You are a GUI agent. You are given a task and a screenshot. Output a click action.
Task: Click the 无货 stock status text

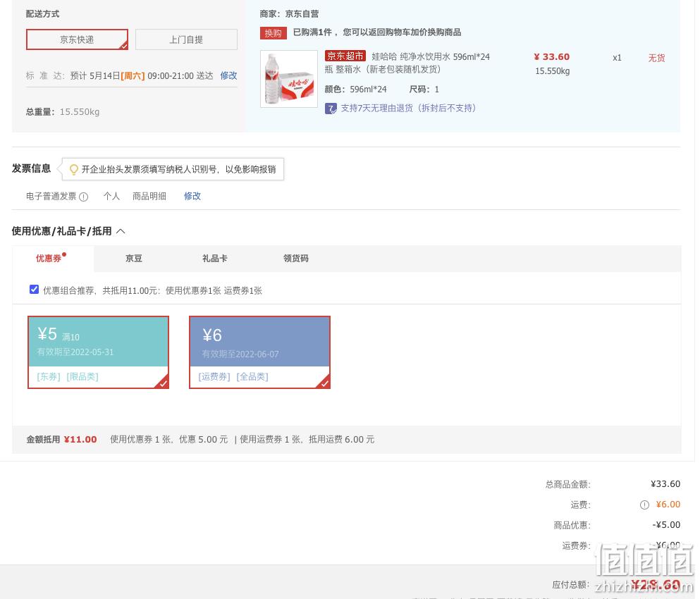click(x=657, y=58)
